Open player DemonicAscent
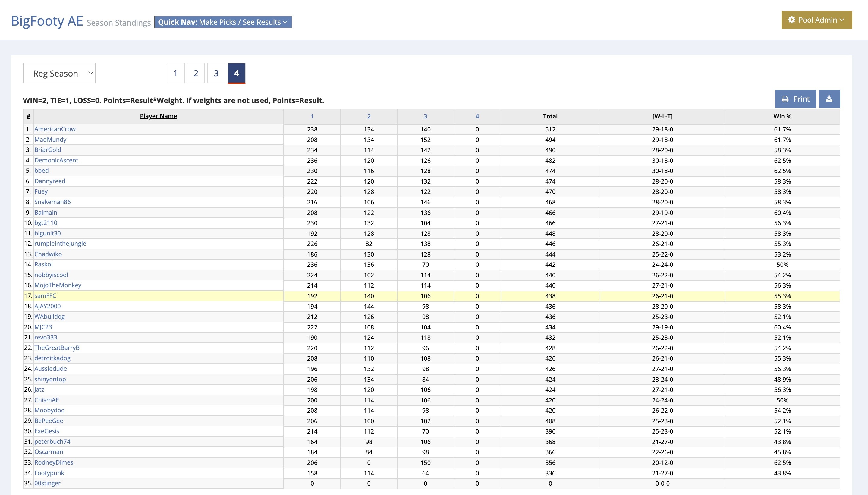868x495 pixels. pos(56,160)
